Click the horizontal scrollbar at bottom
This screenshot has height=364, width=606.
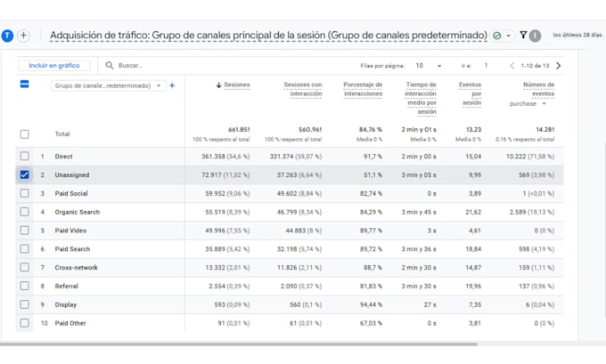239,344
